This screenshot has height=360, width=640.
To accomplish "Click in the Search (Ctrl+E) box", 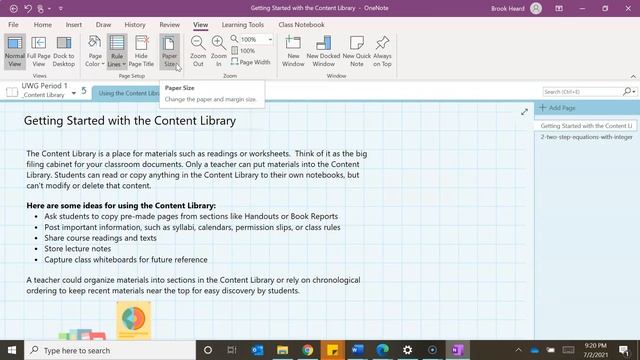I will point(582,92).
